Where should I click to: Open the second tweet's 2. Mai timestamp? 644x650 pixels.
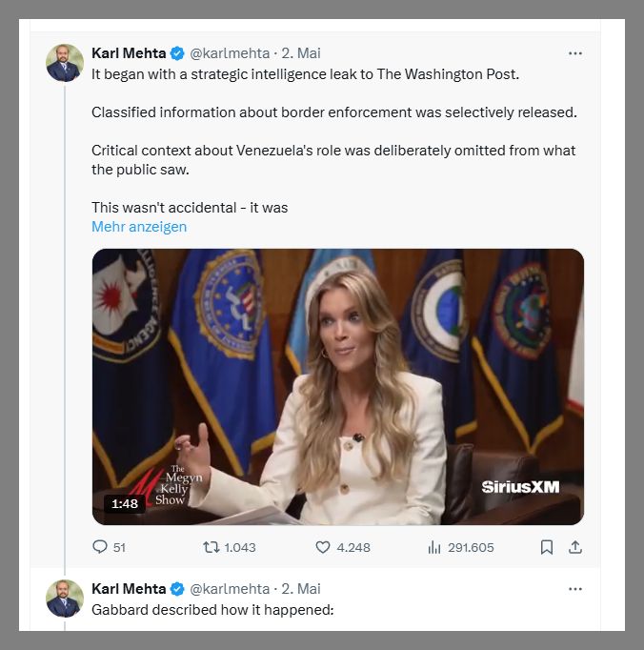click(301, 588)
